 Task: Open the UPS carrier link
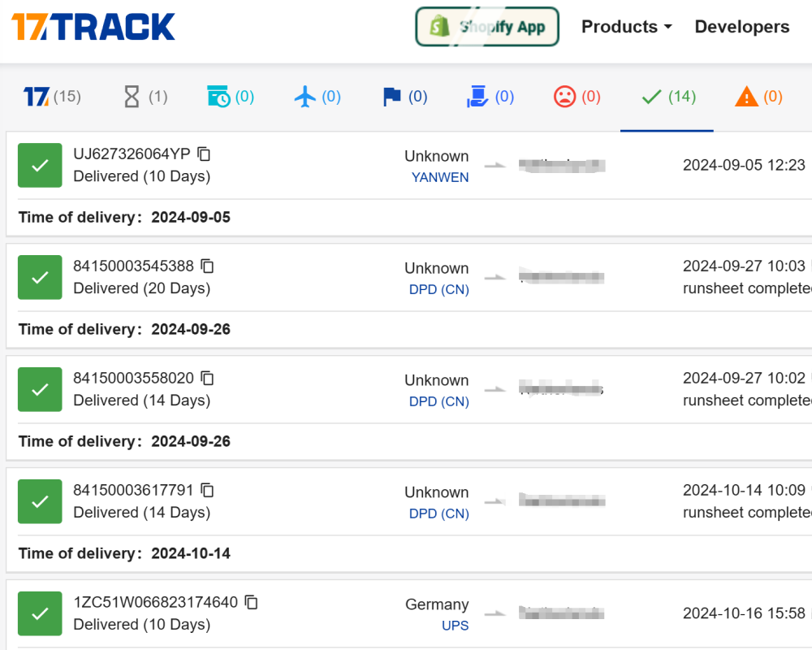pyautogui.click(x=456, y=625)
